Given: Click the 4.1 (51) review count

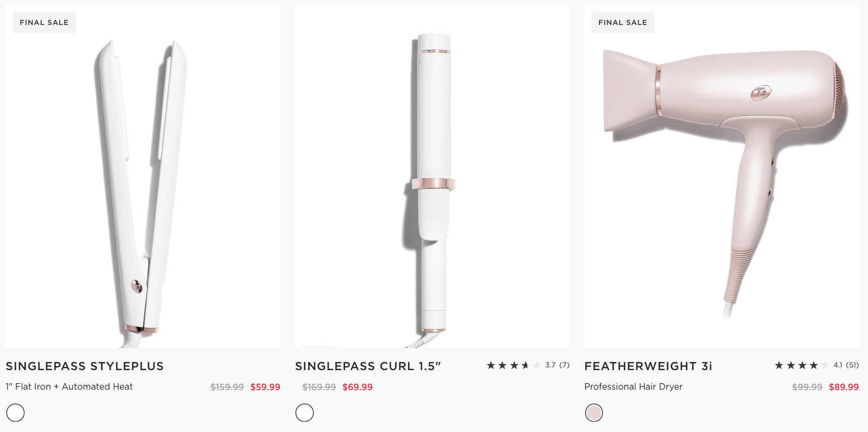Looking at the screenshot, I should [x=846, y=365].
